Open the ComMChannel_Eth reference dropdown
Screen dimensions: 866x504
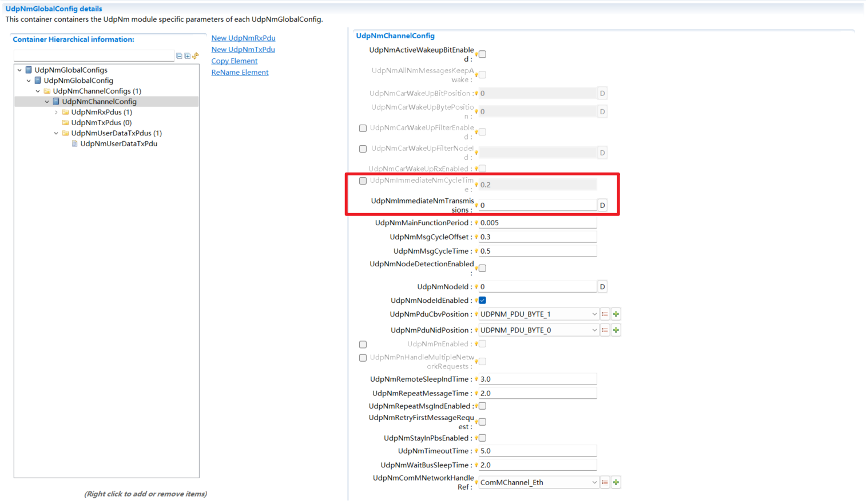pos(594,482)
